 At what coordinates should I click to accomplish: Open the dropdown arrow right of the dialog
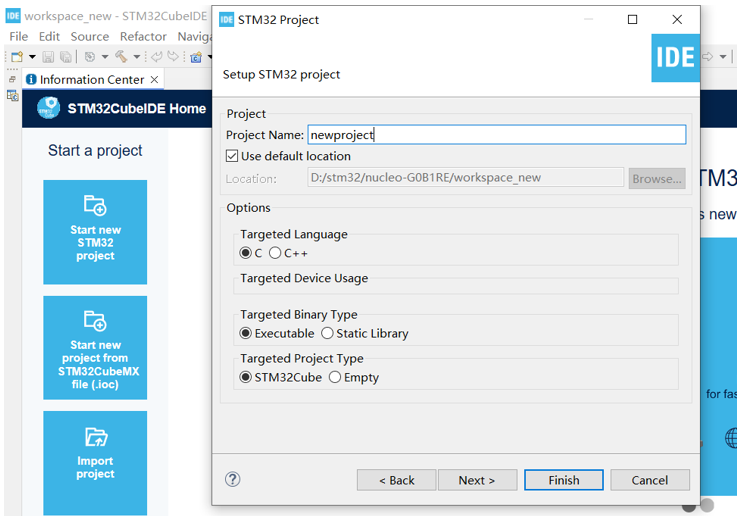(723, 57)
